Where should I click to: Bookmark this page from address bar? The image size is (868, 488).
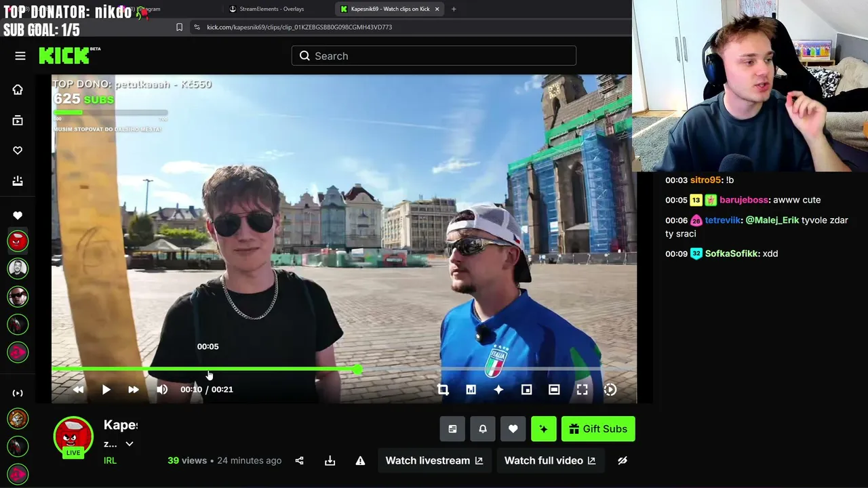tap(179, 27)
